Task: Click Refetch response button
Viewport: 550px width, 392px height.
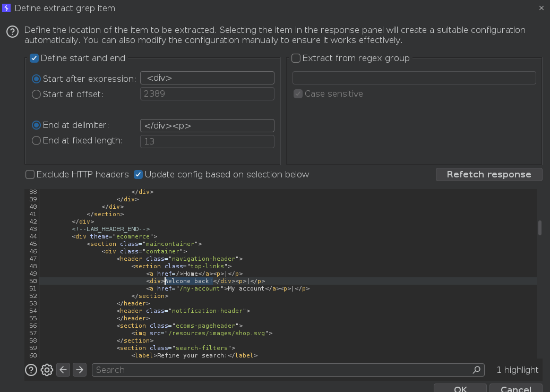Action: (489, 174)
